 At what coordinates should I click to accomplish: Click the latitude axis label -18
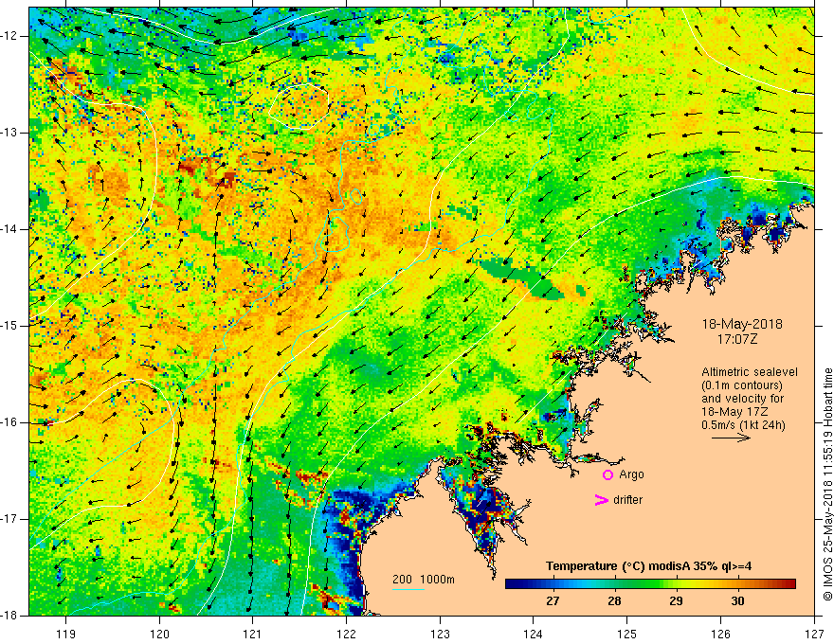pyautogui.click(x=9, y=616)
